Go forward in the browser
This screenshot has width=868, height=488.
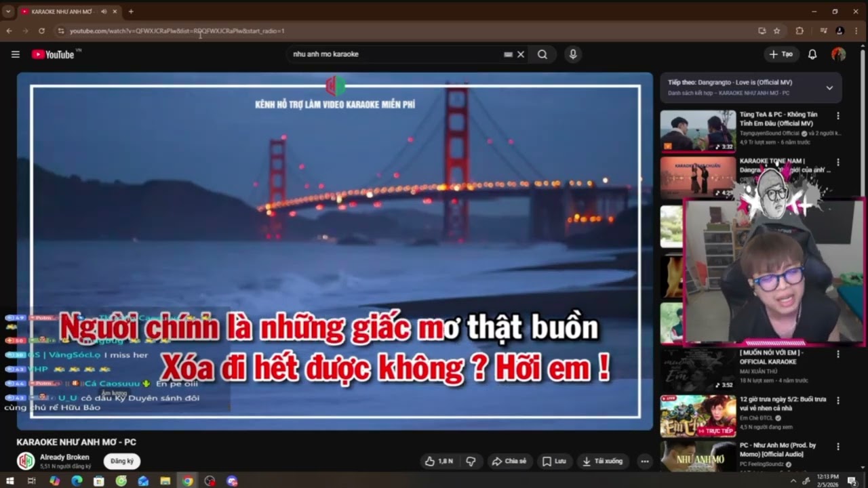(x=25, y=30)
